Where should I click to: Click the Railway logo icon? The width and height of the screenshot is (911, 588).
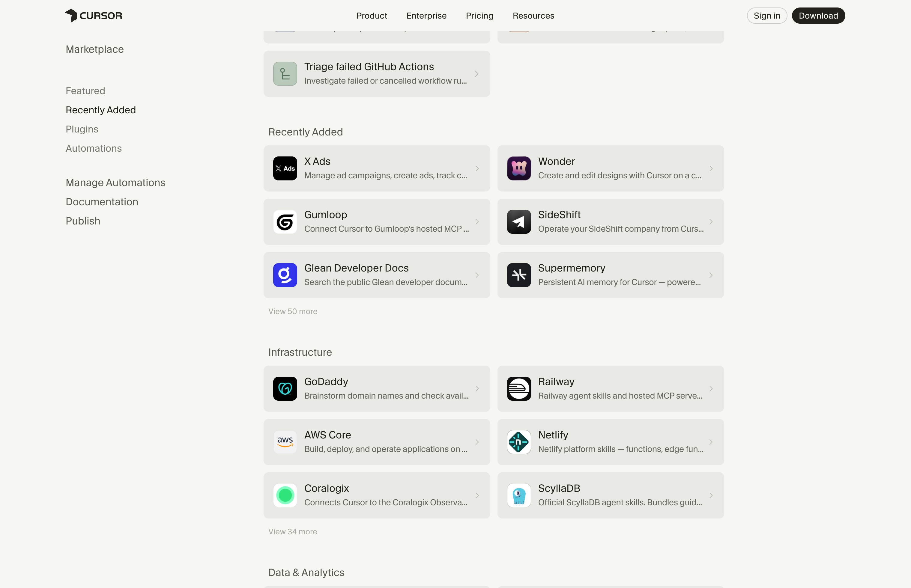click(519, 389)
